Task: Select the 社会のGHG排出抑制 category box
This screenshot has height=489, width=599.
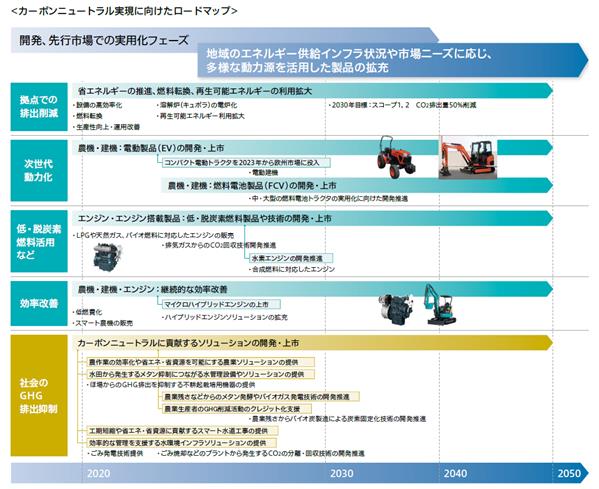Action: click(39, 395)
